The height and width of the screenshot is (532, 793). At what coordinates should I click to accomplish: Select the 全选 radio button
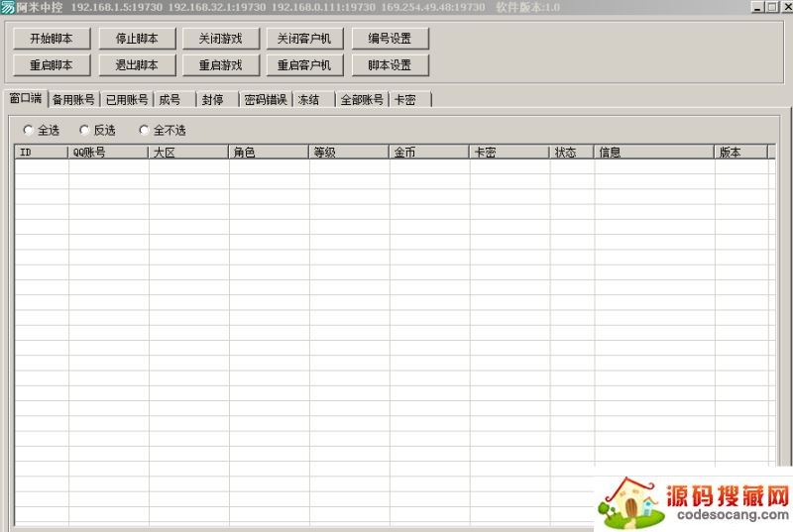click(x=28, y=130)
